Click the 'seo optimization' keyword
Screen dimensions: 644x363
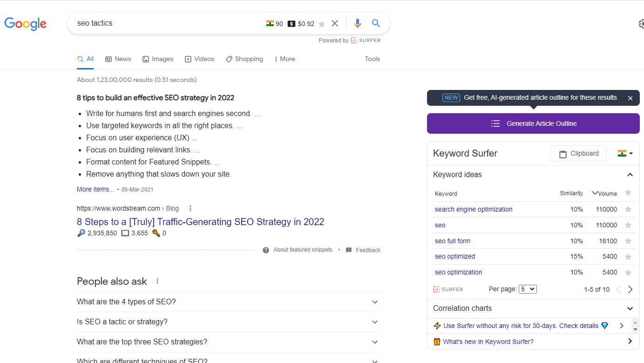(x=459, y=272)
